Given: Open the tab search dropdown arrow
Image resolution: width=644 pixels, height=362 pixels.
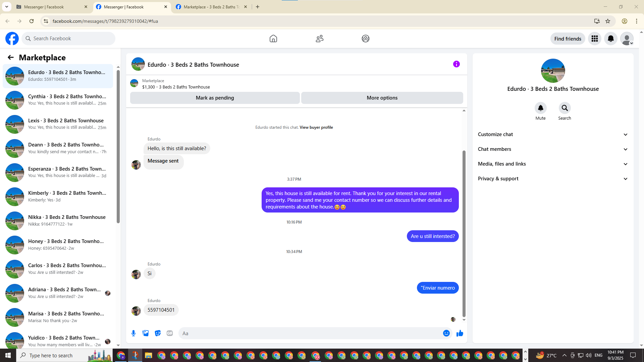Looking at the screenshot, I should point(7,7).
